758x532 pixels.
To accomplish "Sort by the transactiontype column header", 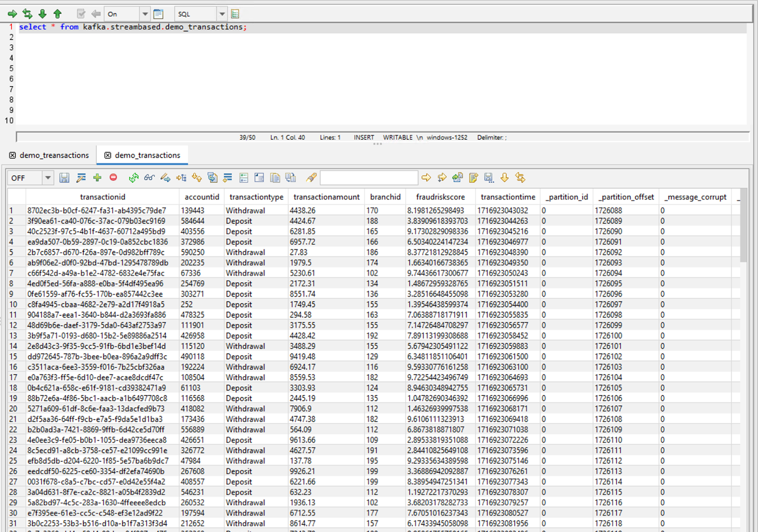I will 256,197.
